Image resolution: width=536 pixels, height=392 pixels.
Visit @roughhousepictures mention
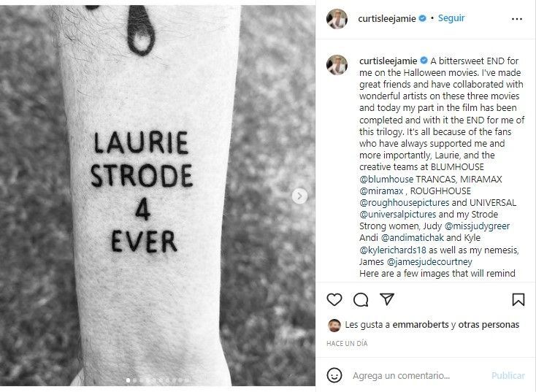404,203
